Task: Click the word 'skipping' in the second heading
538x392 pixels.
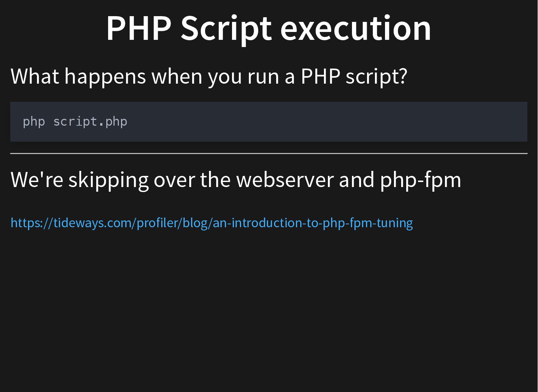Action: click(108, 179)
